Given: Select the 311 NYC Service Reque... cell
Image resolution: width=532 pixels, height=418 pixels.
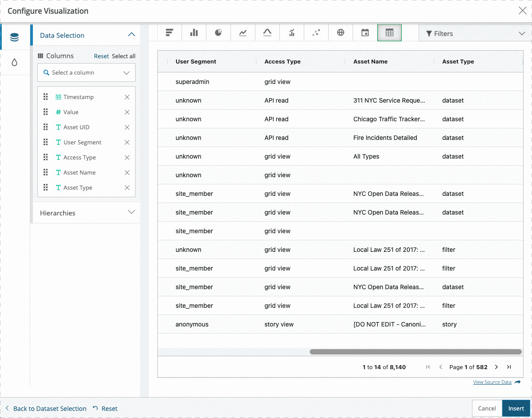Looking at the screenshot, I should click(x=389, y=100).
